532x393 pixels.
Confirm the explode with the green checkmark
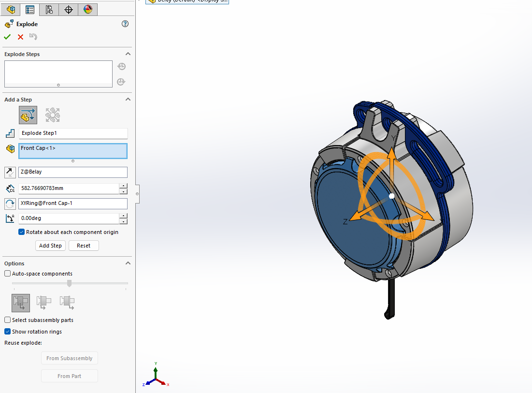point(7,36)
